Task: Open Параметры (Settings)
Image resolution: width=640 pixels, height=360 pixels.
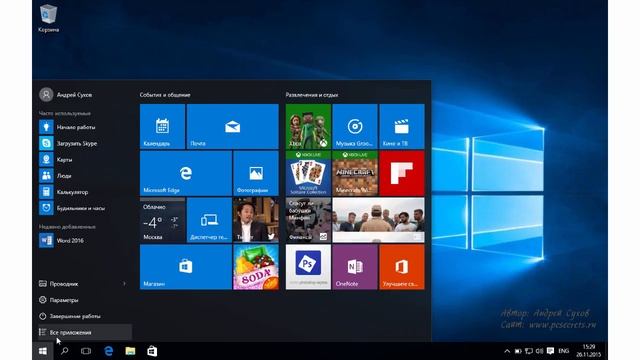Action: [85, 300]
